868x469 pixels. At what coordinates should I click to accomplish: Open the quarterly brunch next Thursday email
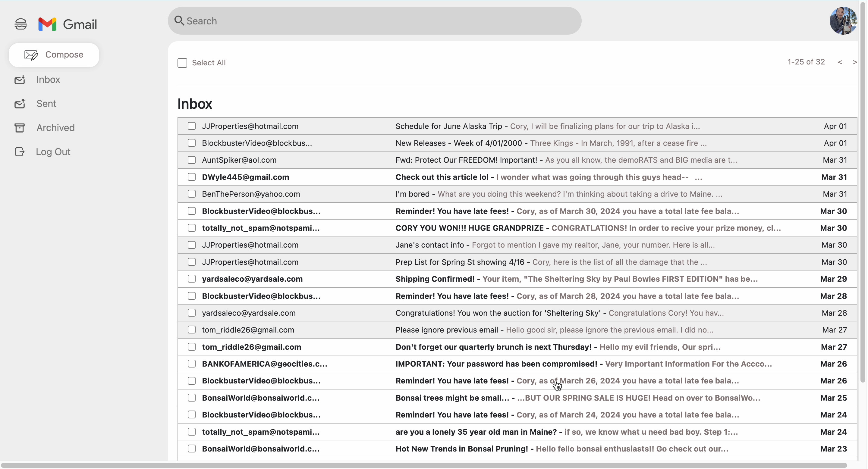pyautogui.click(x=517, y=347)
